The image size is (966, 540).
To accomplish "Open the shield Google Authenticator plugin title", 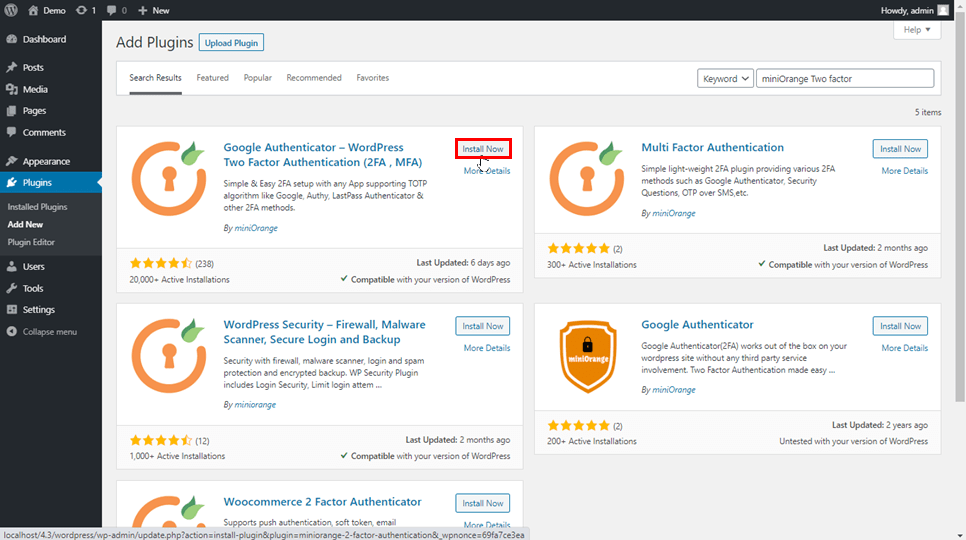I will [x=697, y=324].
